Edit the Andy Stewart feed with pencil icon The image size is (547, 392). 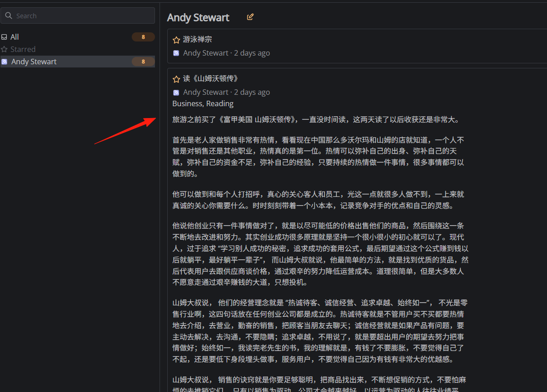click(x=250, y=17)
